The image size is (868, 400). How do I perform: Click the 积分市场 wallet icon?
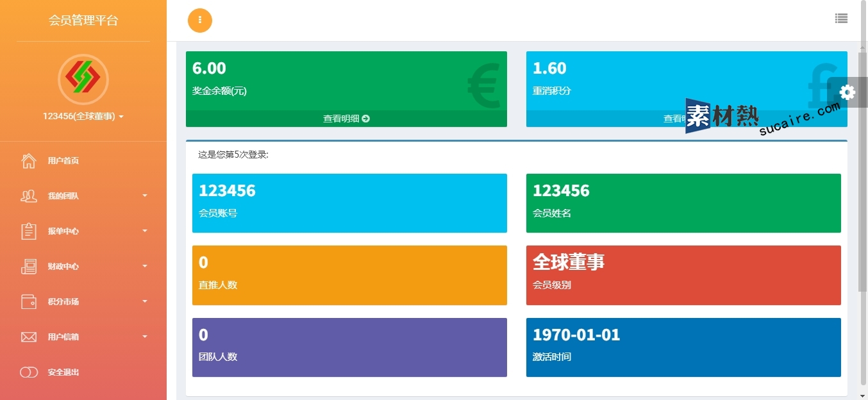29,302
